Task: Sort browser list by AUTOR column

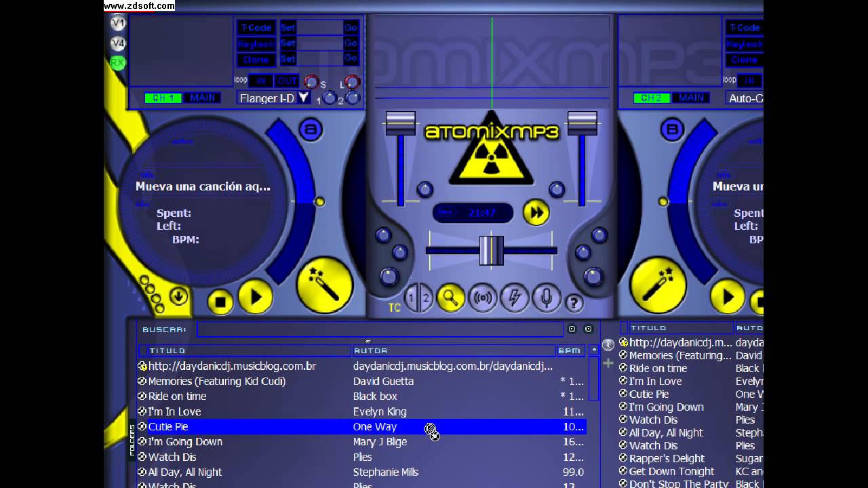Action: tap(454, 350)
